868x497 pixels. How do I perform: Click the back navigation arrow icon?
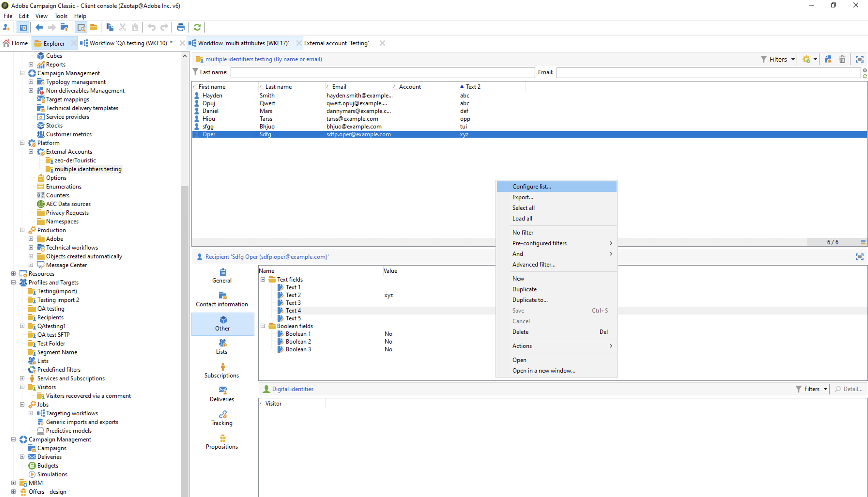[39, 27]
